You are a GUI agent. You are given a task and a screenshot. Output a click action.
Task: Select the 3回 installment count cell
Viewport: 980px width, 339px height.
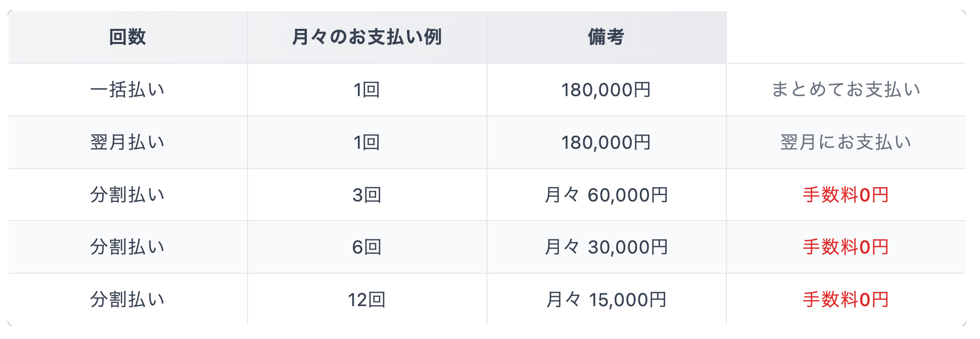click(x=367, y=195)
